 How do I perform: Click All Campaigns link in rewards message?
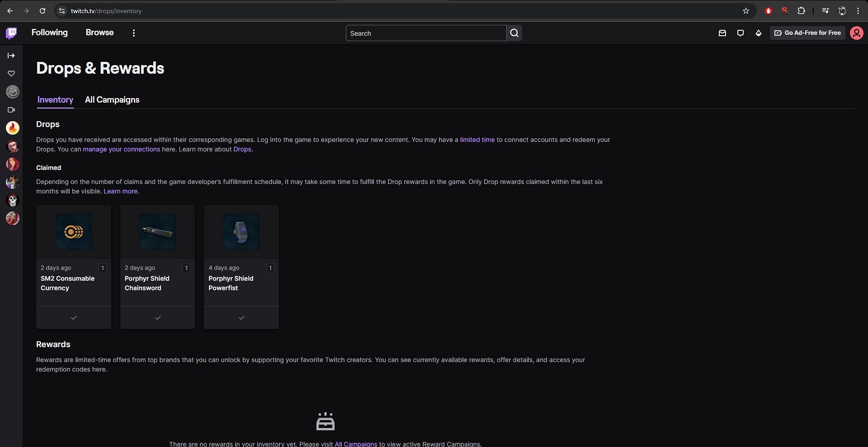pos(356,444)
